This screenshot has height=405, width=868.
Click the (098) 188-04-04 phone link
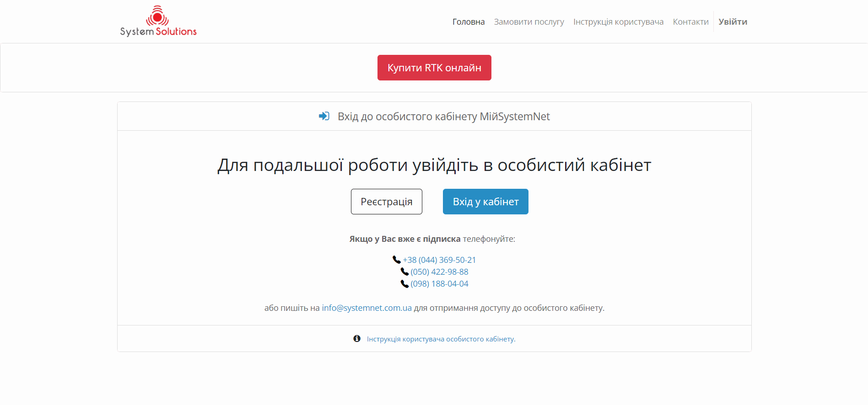coord(439,283)
